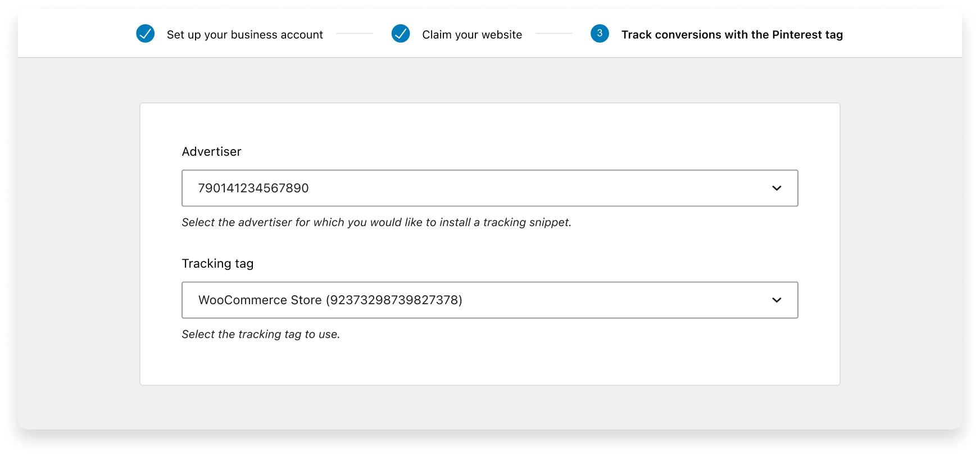Expand the Advertiser select box
Viewport: 980px width, 456px height.
(489, 188)
